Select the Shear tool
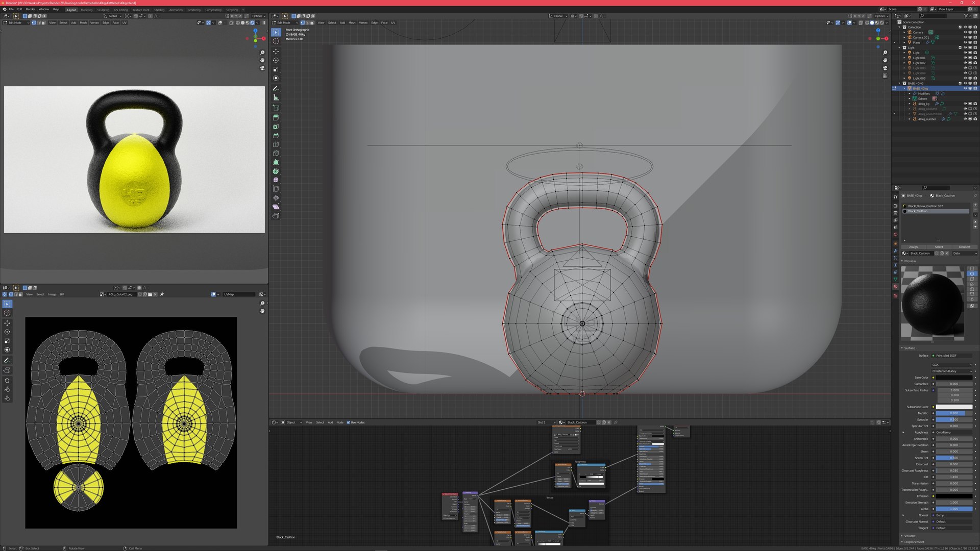980x551 pixels. (276, 207)
